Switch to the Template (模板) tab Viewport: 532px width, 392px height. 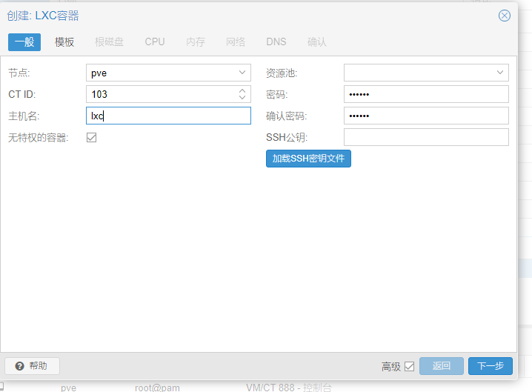64,42
